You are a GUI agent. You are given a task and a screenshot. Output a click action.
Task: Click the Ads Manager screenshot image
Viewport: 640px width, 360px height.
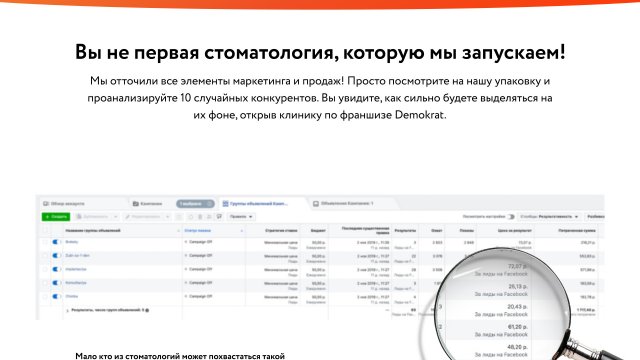tap(320, 257)
